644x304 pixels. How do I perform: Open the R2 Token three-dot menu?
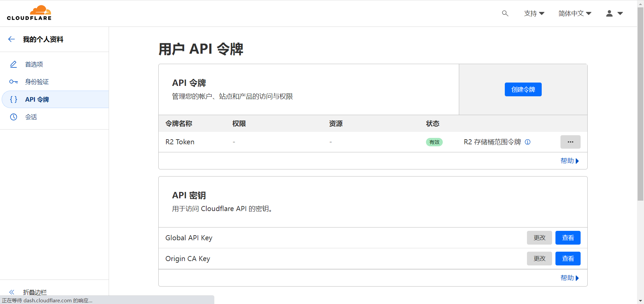(570, 142)
